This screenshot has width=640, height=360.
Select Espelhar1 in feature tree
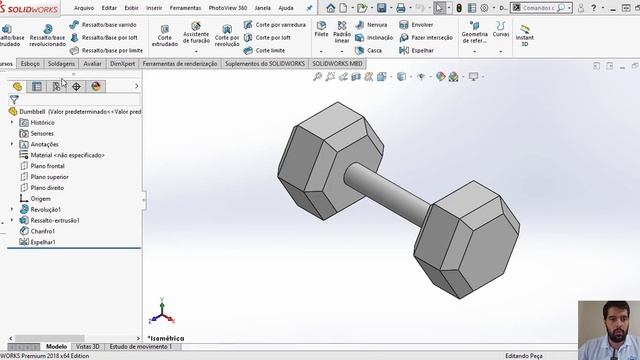38,242
